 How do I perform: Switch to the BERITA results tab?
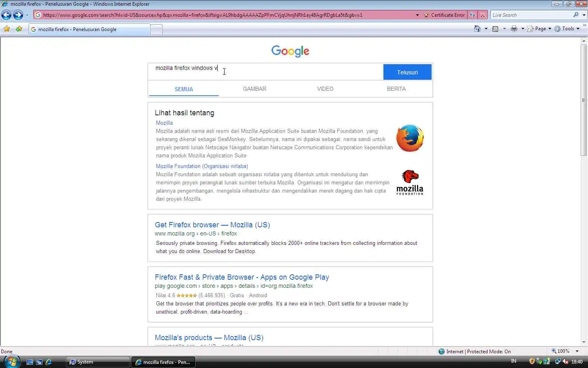(396, 89)
